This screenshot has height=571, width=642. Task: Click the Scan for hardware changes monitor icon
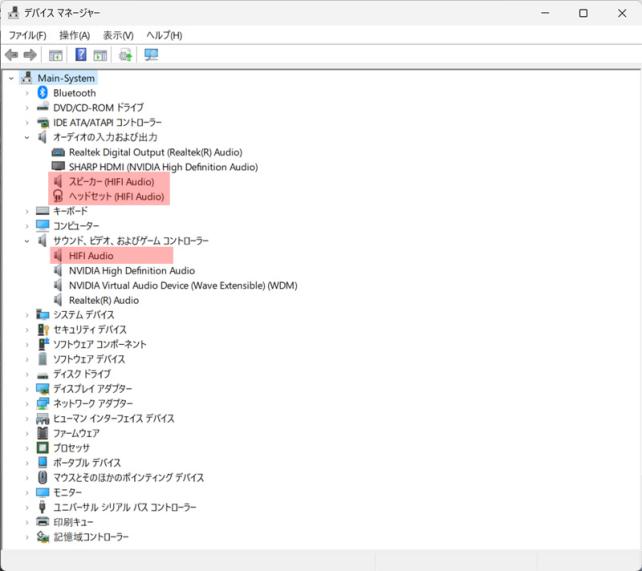coord(151,55)
